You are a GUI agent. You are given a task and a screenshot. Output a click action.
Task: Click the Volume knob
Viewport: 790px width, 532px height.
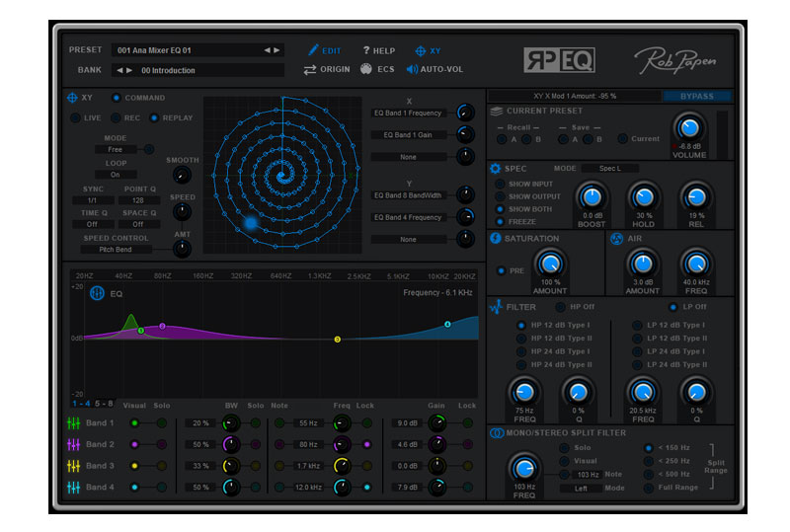click(689, 128)
